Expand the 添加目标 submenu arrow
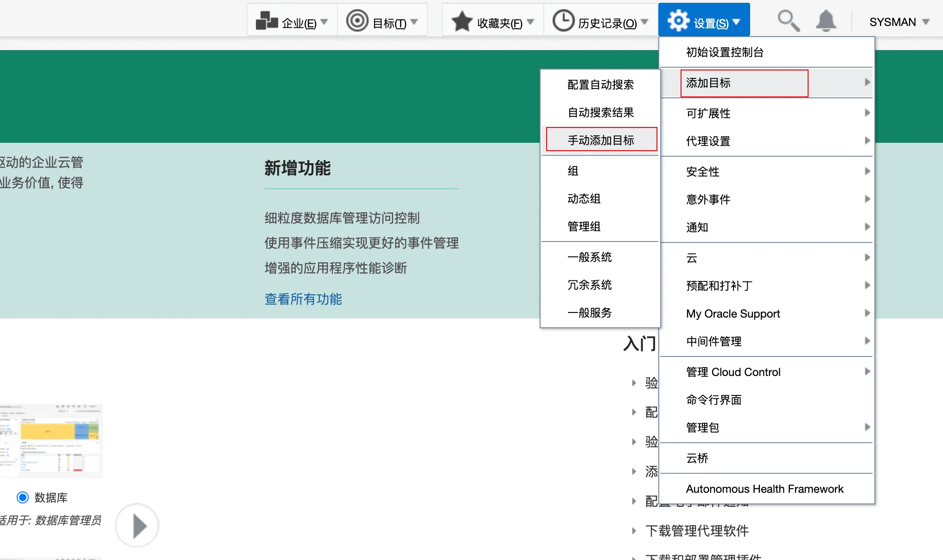Screen dimensions: 943x560 click(867, 83)
